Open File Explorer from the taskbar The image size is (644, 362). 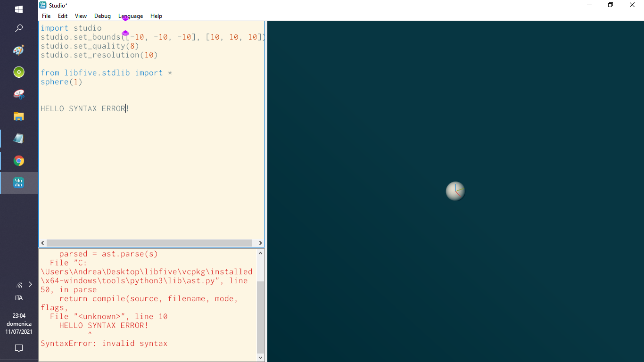[x=19, y=116]
